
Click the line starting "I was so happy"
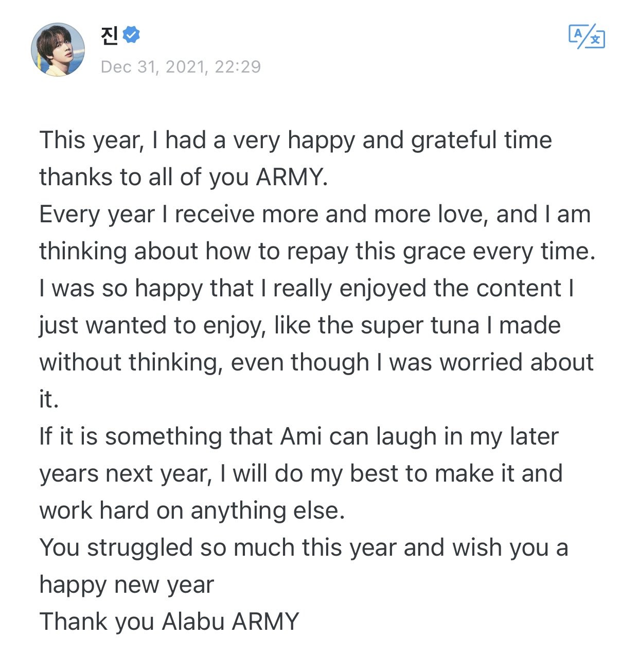[x=307, y=288]
